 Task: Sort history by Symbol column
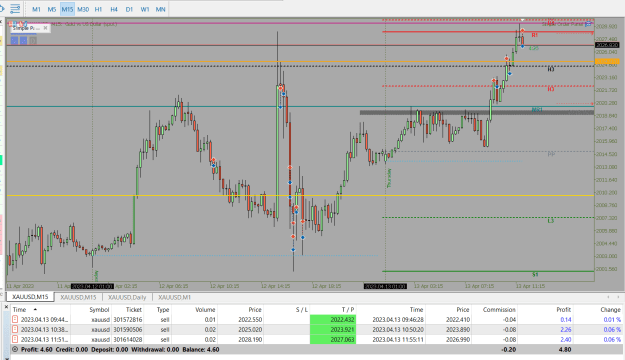pyautogui.click(x=99, y=309)
